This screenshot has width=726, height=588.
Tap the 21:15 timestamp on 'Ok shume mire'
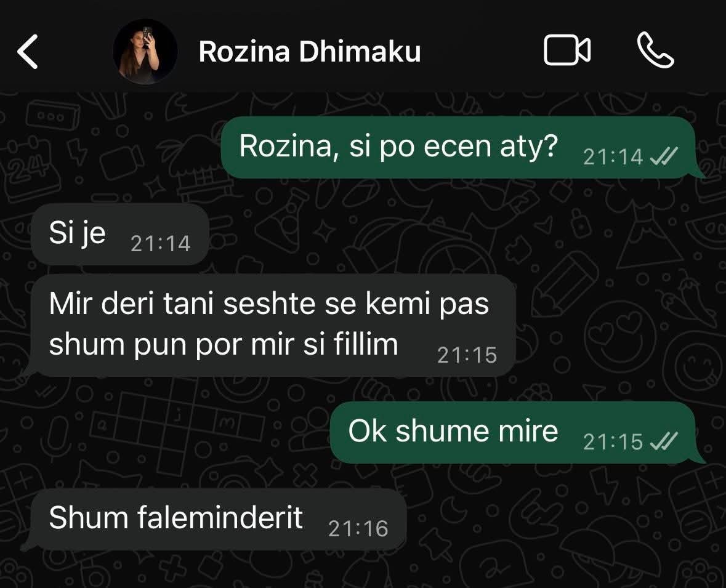tap(613, 441)
